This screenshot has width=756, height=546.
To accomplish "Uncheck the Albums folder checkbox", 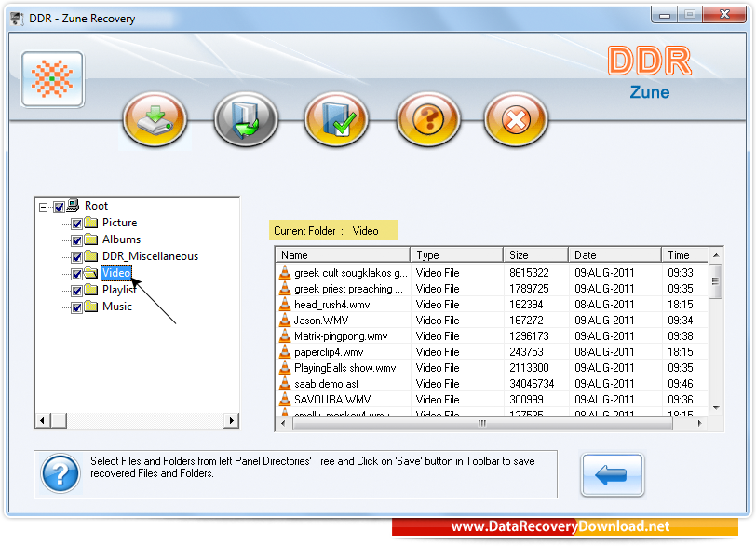I will point(76,240).
